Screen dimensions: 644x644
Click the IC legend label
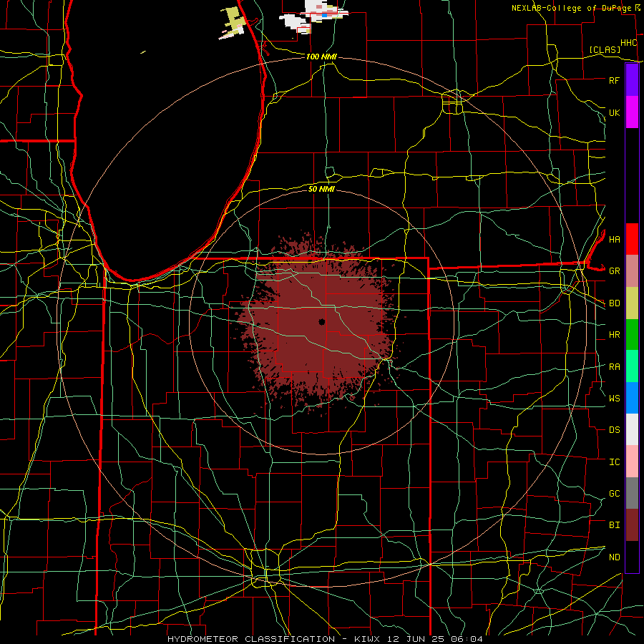(x=614, y=462)
